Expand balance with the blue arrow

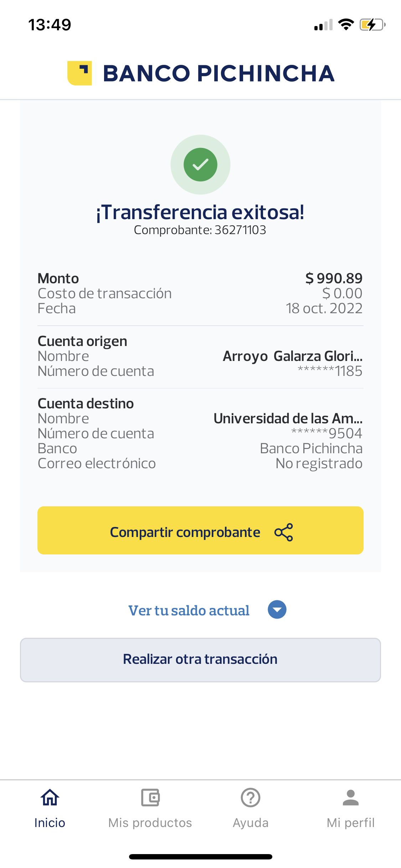(x=277, y=610)
